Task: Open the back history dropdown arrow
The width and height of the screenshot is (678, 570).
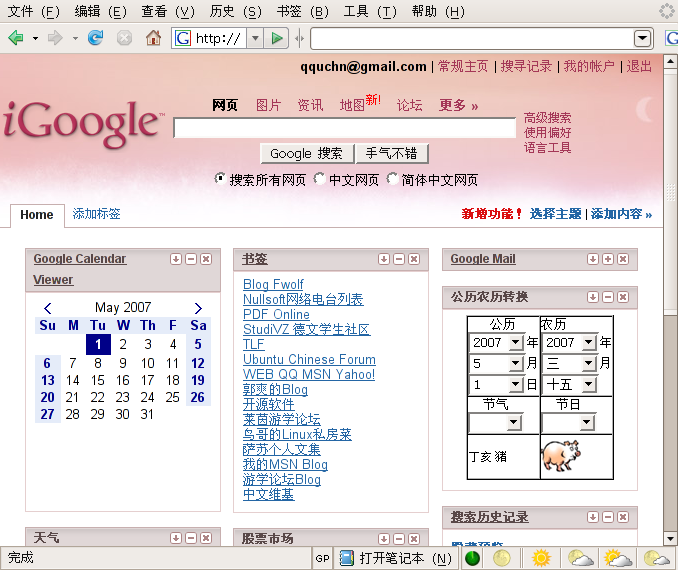Action: 35,38
